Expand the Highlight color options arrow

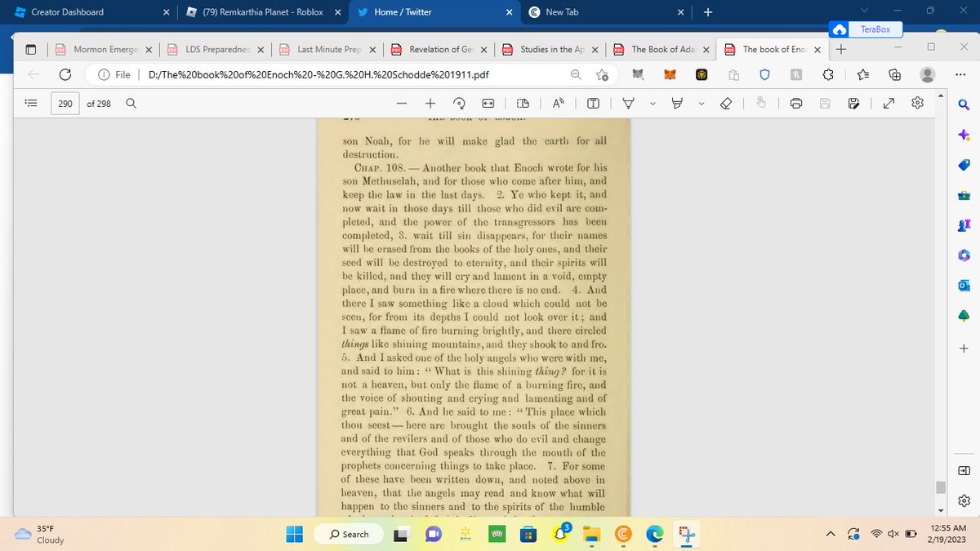point(700,104)
